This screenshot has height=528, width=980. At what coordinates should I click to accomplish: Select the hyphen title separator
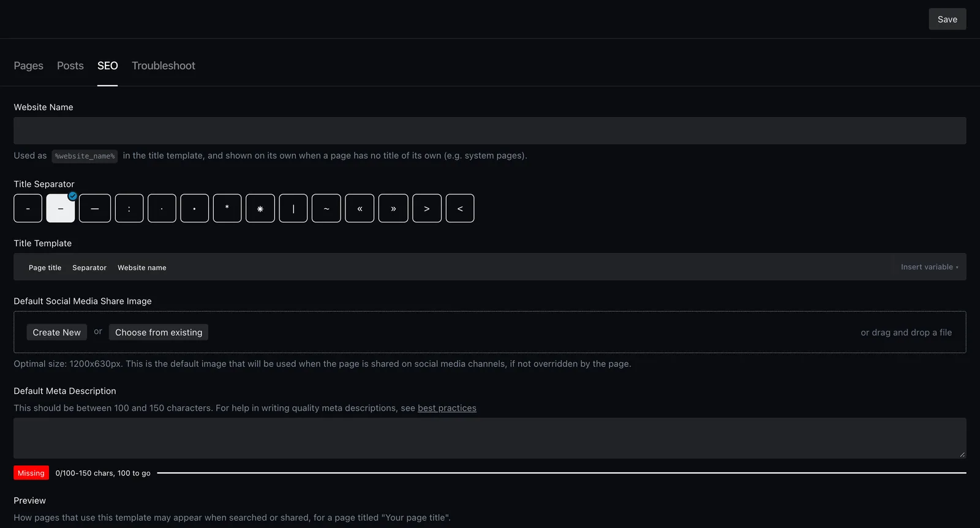(28, 208)
